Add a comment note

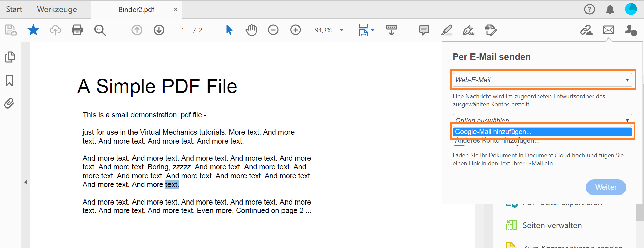424,30
